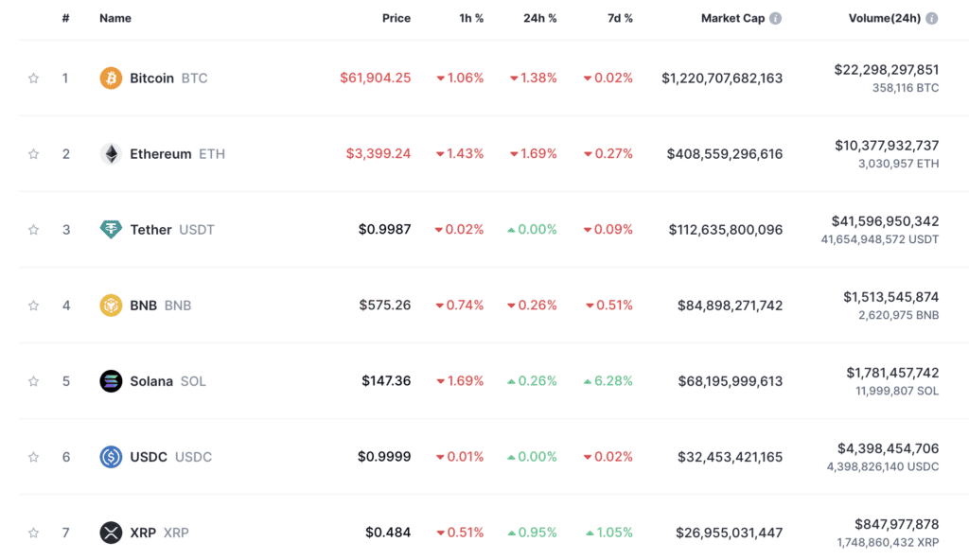Click the Bitcoin BTC logo icon

click(113, 78)
